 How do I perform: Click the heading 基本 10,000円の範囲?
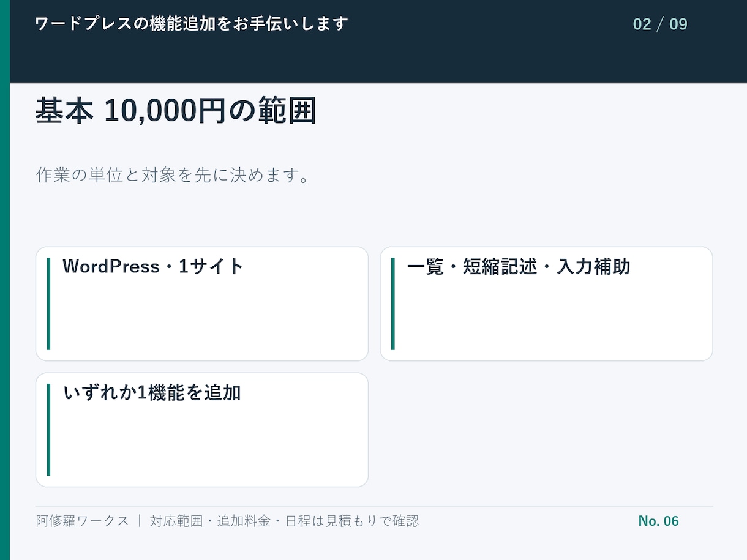(176, 111)
